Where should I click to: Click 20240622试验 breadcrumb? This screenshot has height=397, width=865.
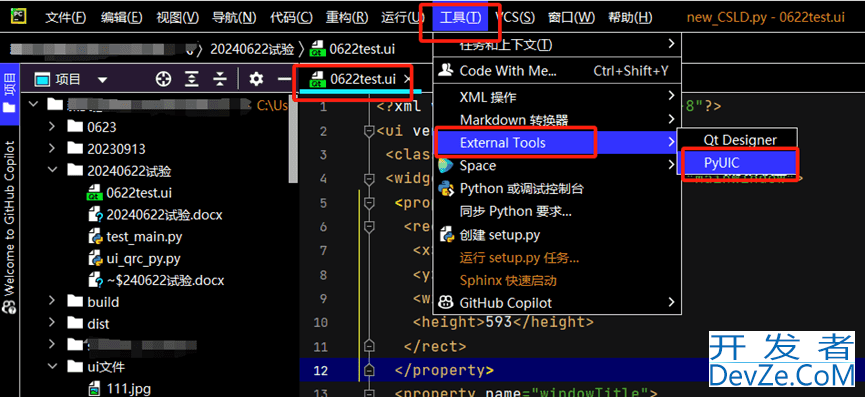tap(252, 49)
